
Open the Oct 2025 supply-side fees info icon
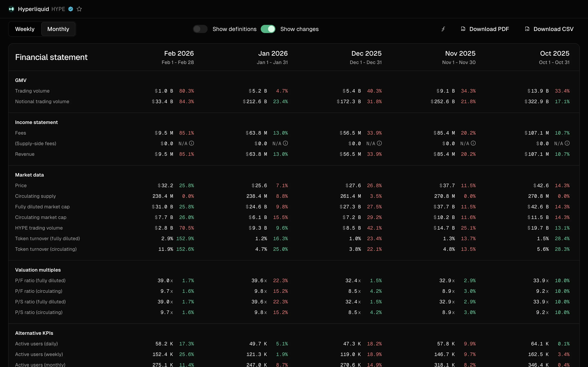567,143
